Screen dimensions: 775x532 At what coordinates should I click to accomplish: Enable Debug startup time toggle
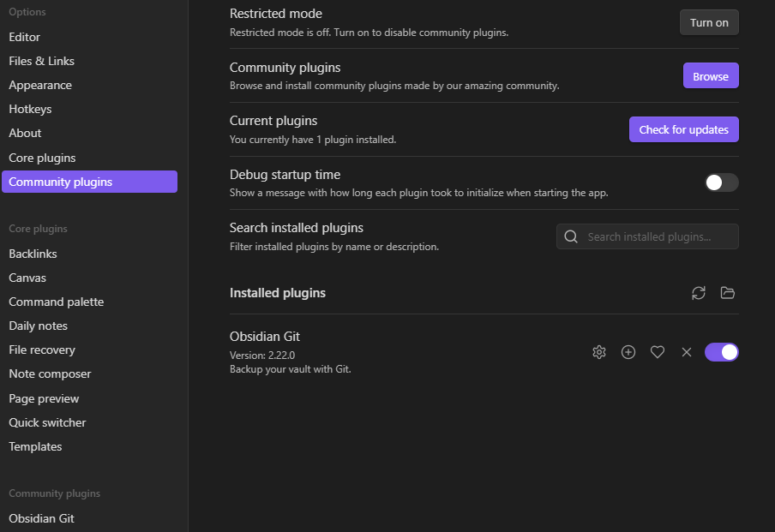pos(722,182)
